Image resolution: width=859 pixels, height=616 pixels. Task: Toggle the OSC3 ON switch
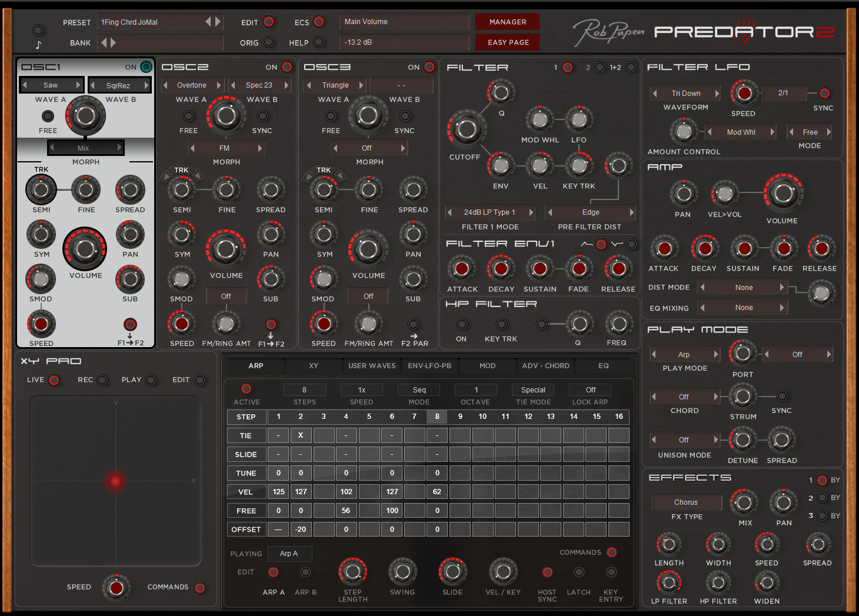pos(429,67)
